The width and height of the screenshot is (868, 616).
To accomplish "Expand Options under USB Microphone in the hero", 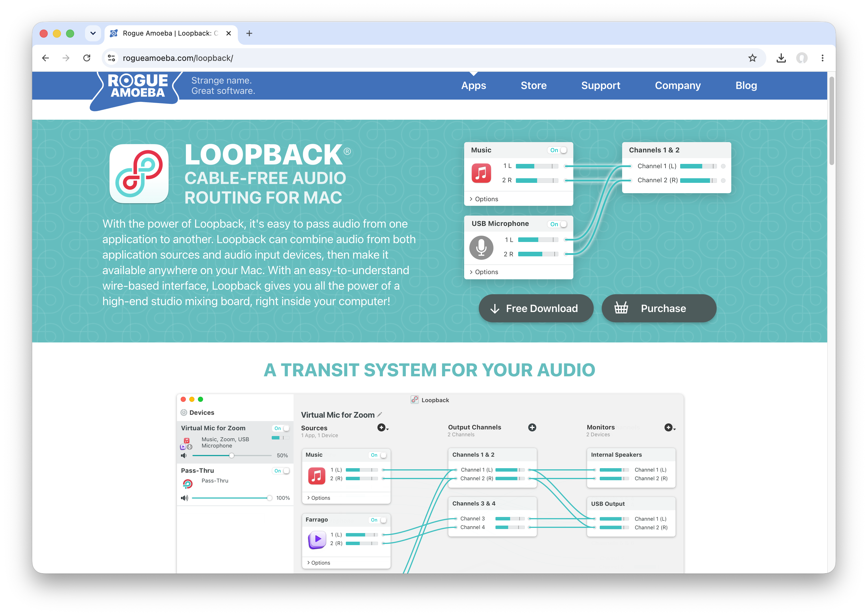I will [x=484, y=272].
